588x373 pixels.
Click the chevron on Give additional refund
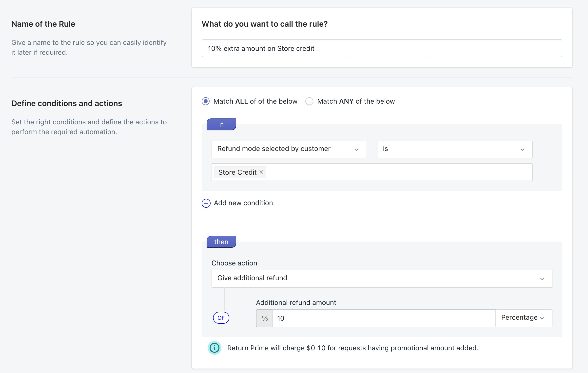click(542, 279)
